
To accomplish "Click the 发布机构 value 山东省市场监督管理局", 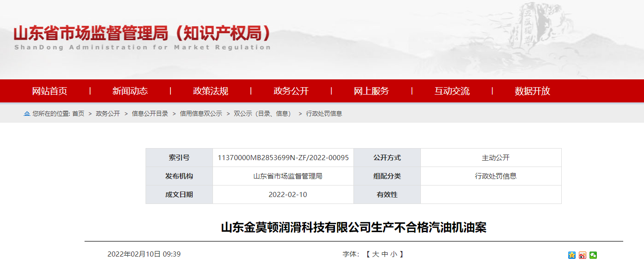I will click(x=288, y=176).
